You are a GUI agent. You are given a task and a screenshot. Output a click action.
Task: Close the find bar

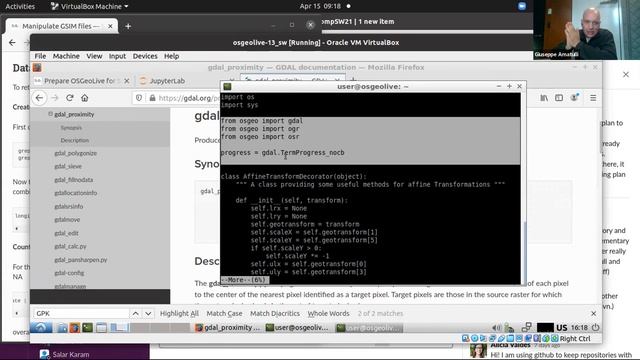[x=593, y=313]
